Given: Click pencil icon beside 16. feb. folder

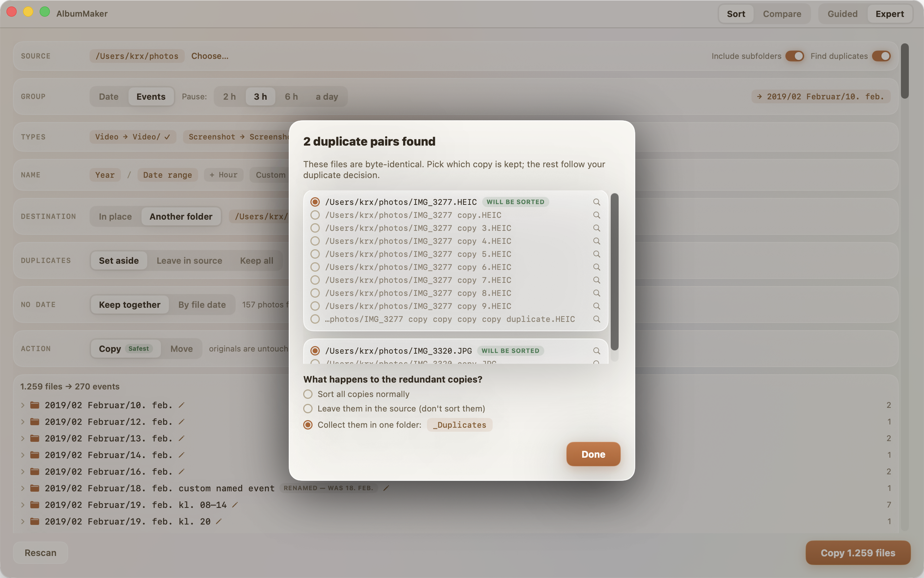Looking at the screenshot, I should pos(182,471).
